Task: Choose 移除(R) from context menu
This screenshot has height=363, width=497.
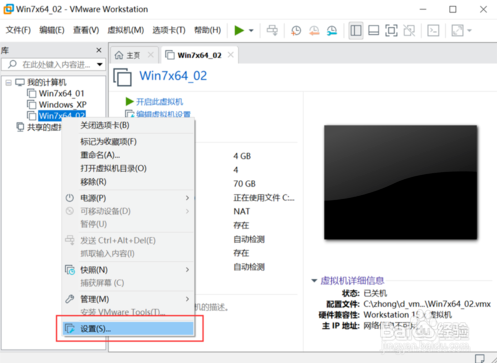Action: [x=128, y=182]
